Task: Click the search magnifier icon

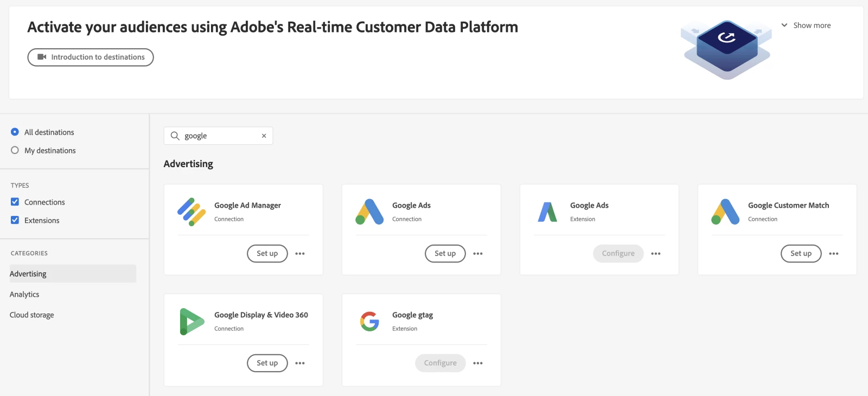Action: [x=175, y=136]
